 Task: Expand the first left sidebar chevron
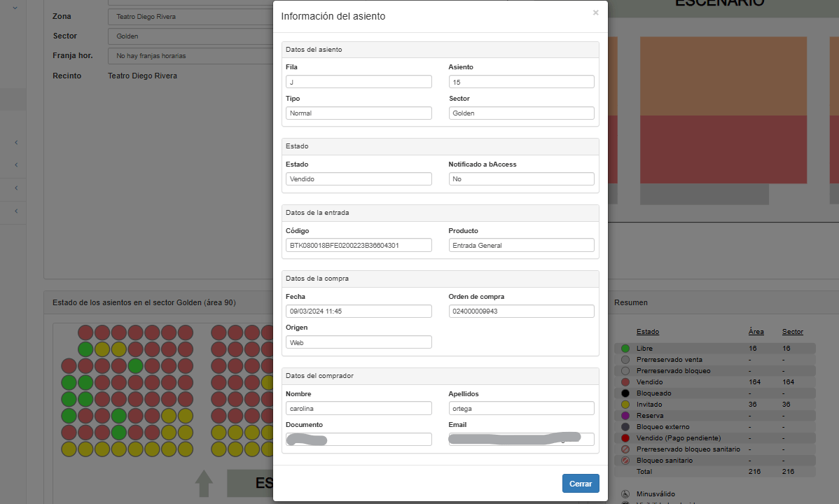coord(16,142)
